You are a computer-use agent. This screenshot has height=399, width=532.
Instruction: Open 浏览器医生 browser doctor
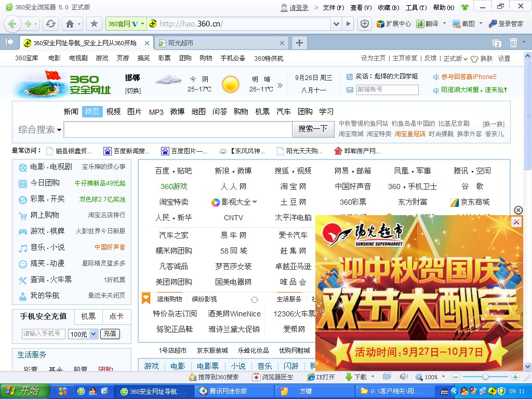[273, 377]
